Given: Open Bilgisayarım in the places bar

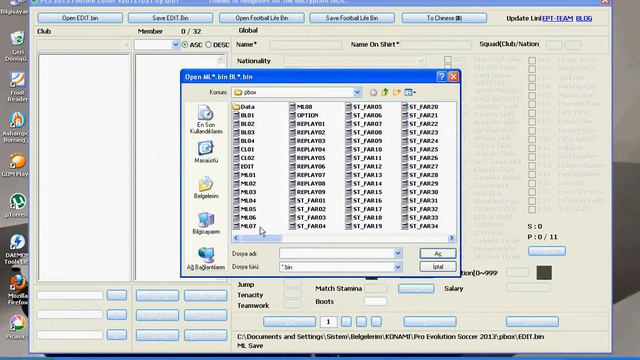Looking at the screenshot, I should pyautogui.click(x=206, y=223).
